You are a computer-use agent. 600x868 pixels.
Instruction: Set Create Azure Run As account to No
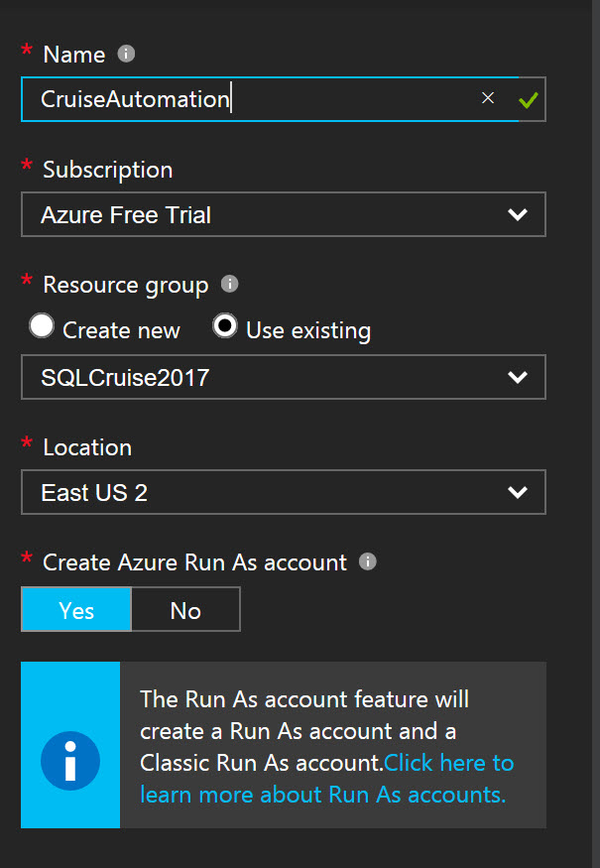pyautogui.click(x=185, y=608)
